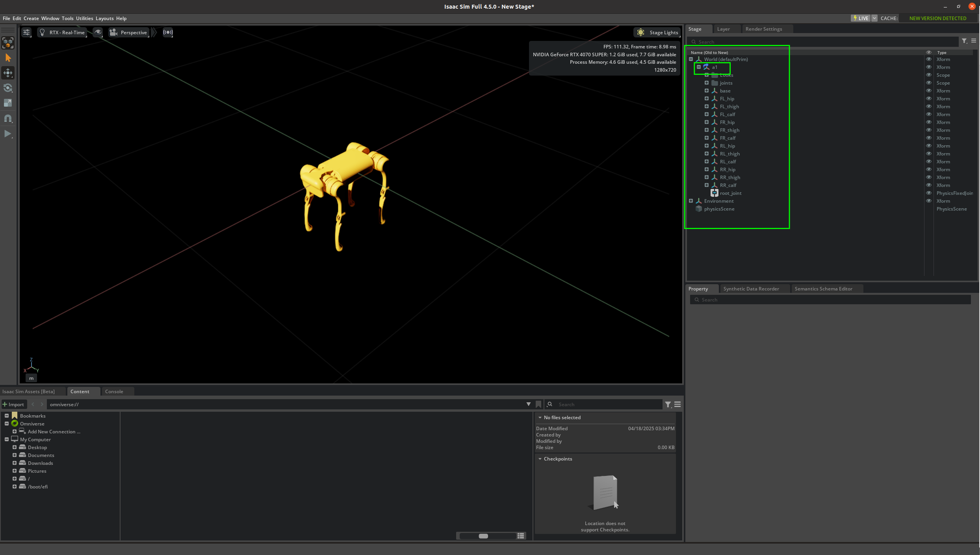Activate the Move tool in left toolbar
980x555 pixels.
click(x=8, y=73)
